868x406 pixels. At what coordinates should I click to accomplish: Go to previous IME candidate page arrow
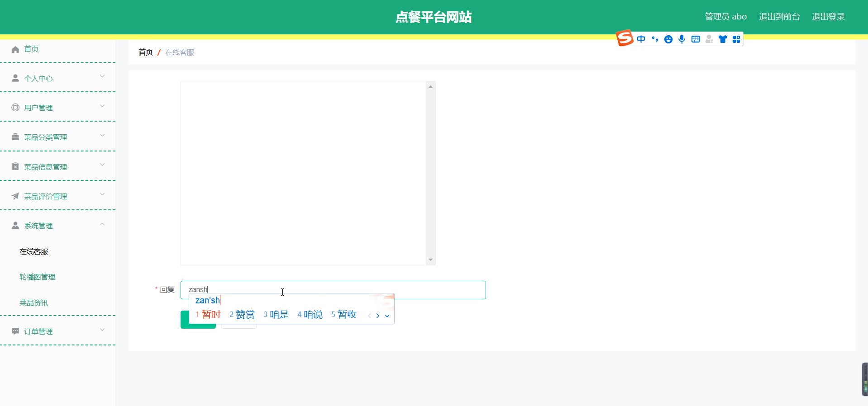tap(369, 316)
